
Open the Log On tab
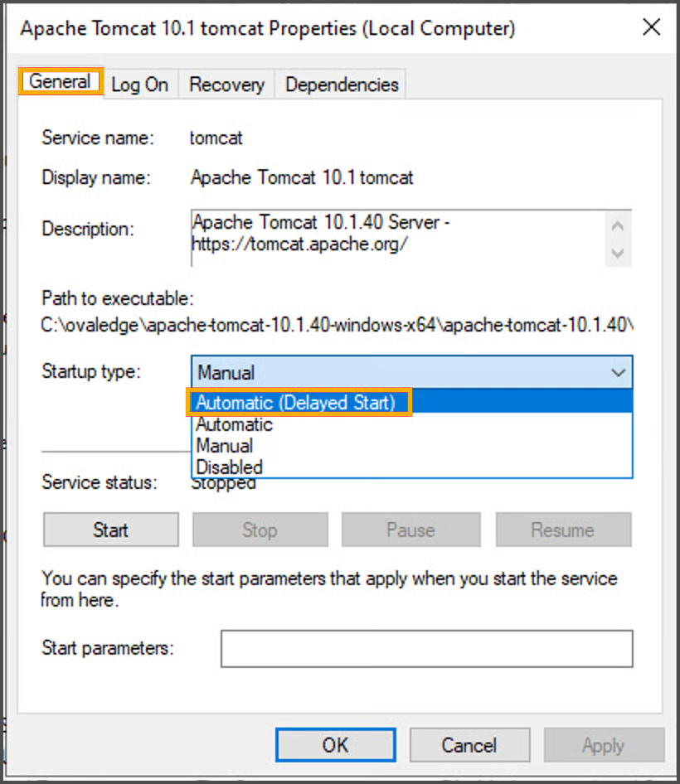139,85
